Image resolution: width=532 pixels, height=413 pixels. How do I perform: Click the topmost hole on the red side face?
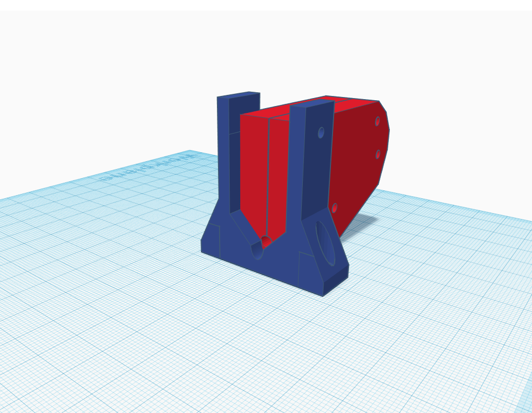pyautogui.click(x=377, y=121)
